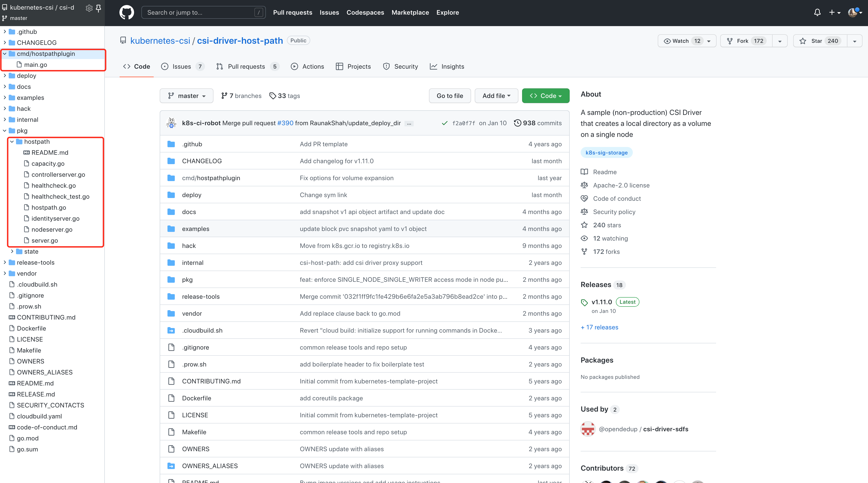Click the v1.11.0 release tag icon
The image size is (868, 483).
584,302
